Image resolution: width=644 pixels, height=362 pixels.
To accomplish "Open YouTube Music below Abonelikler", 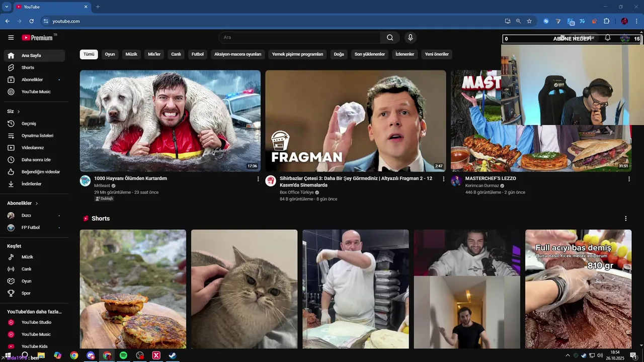I will point(34,92).
